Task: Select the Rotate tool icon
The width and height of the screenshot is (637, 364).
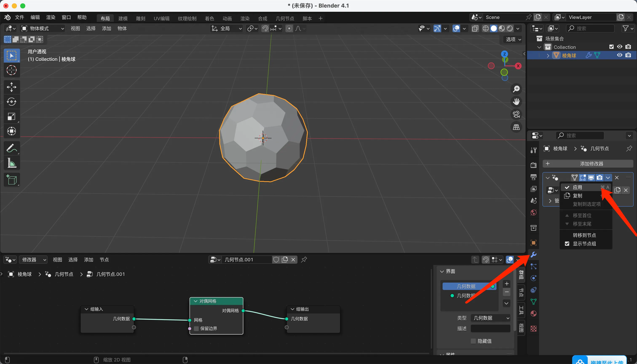Action: click(x=12, y=102)
